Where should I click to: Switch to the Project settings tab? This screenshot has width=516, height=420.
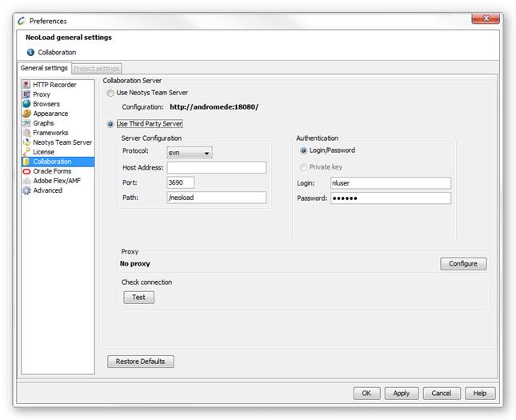96,69
